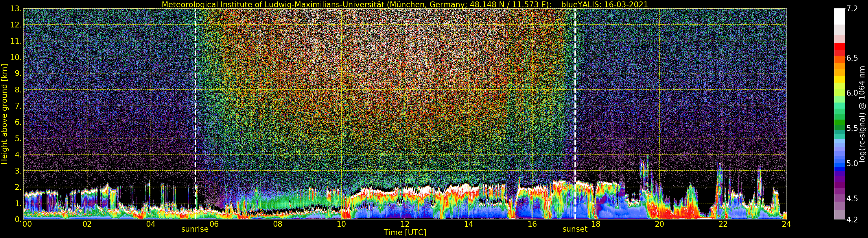Click the 12 tick on the time axis
This screenshot has height=238, width=868.
click(x=405, y=224)
